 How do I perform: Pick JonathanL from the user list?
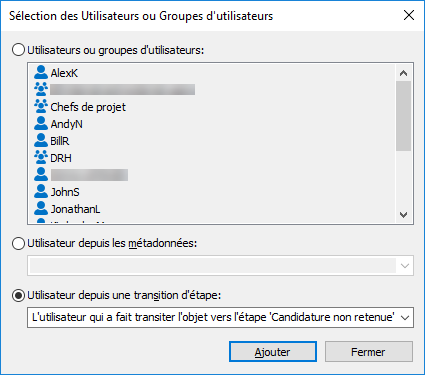point(75,209)
